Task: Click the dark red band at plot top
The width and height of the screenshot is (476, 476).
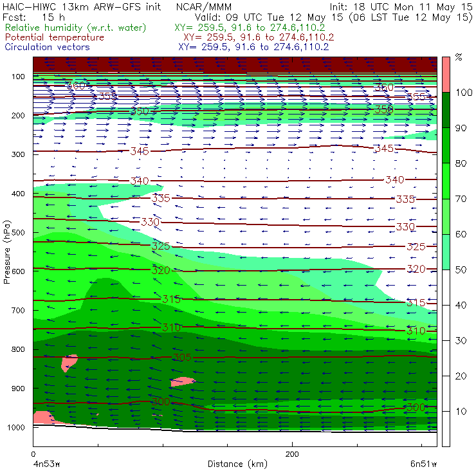Action: (235, 64)
